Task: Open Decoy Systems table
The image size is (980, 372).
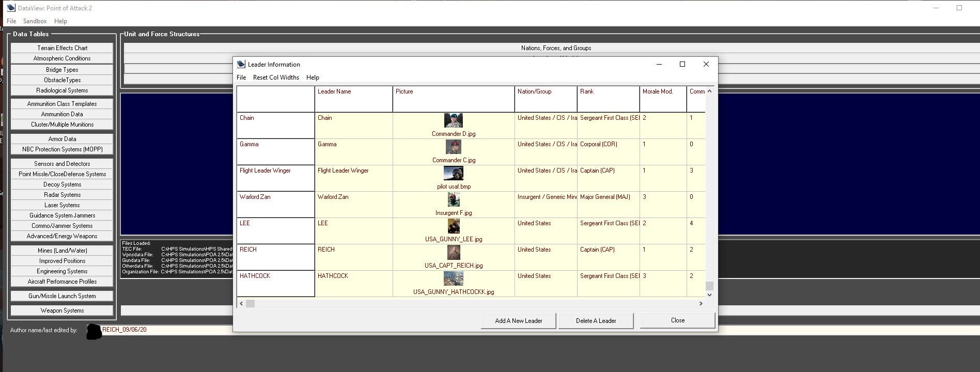Action: [62, 184]
